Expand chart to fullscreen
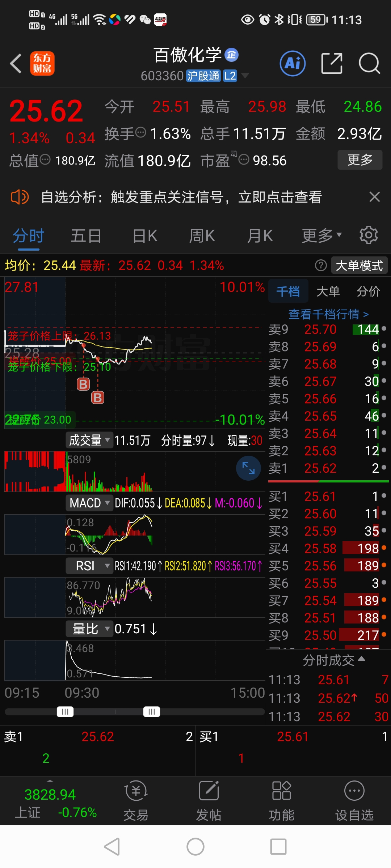Screen dimensions: 391x868 [x=248, y=468]
